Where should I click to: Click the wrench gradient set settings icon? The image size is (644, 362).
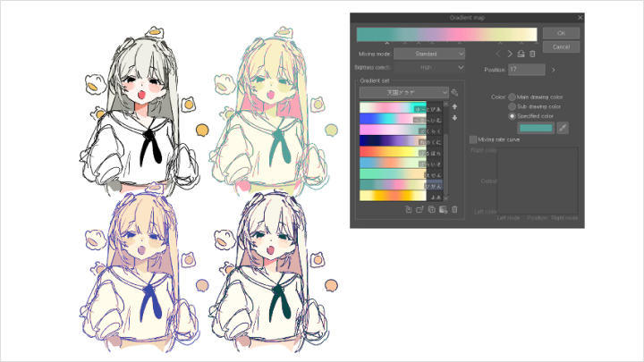[454, 92]
